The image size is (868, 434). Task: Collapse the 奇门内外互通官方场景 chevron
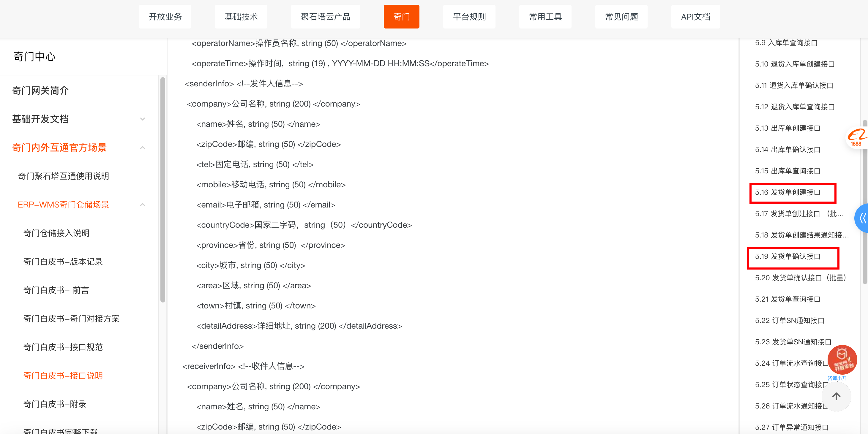pos(143,148)
